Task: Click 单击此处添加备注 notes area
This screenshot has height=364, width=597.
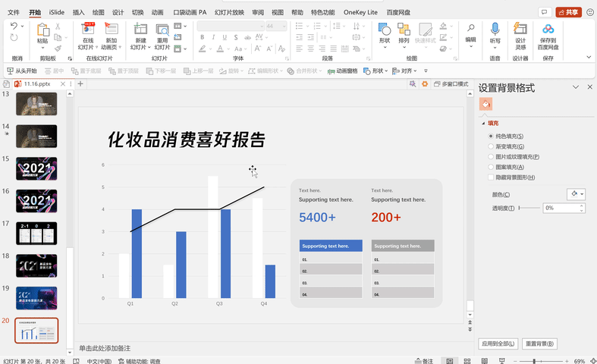Action: pos(105,348)
